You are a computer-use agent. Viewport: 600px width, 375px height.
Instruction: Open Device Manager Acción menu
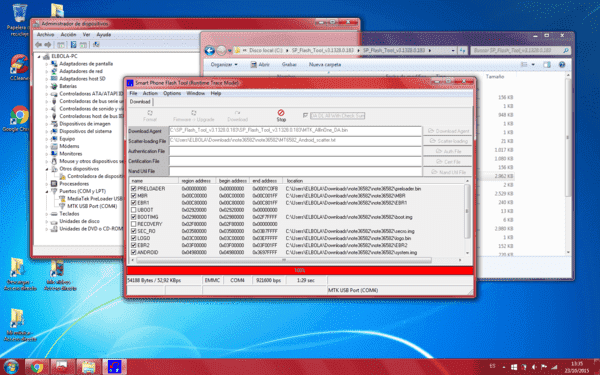point(68,34)
